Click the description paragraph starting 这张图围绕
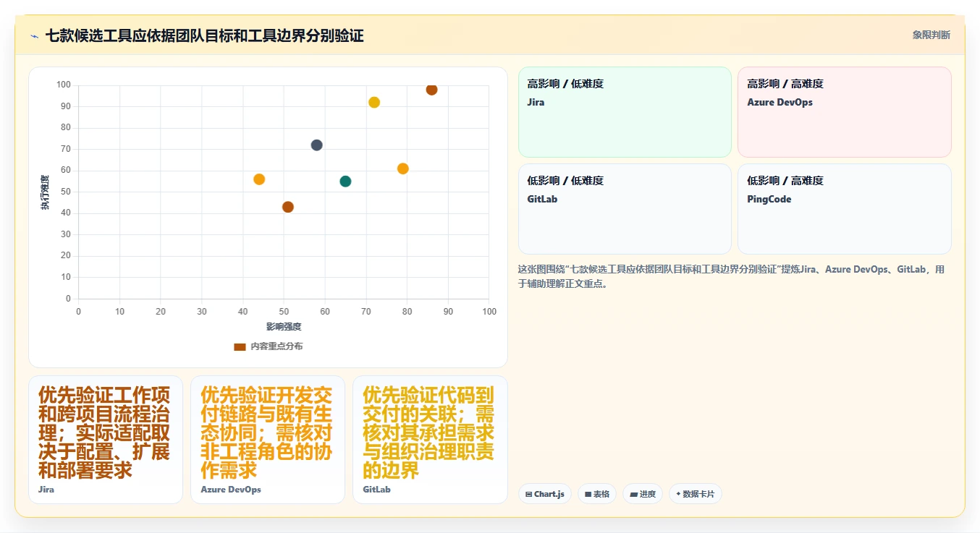The width and height of the screenshot is (980, 533). (x=731, y=276)
